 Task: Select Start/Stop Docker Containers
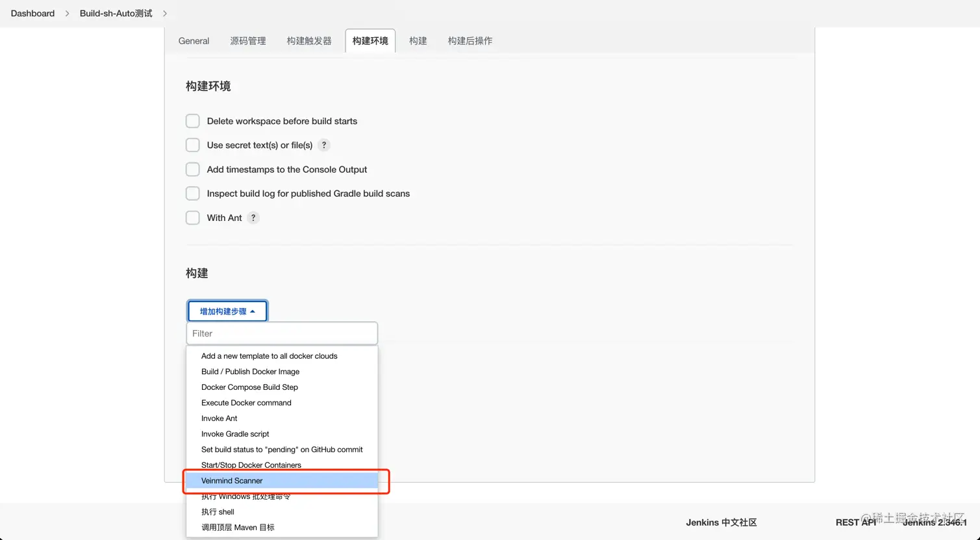(x=282, y=465)
